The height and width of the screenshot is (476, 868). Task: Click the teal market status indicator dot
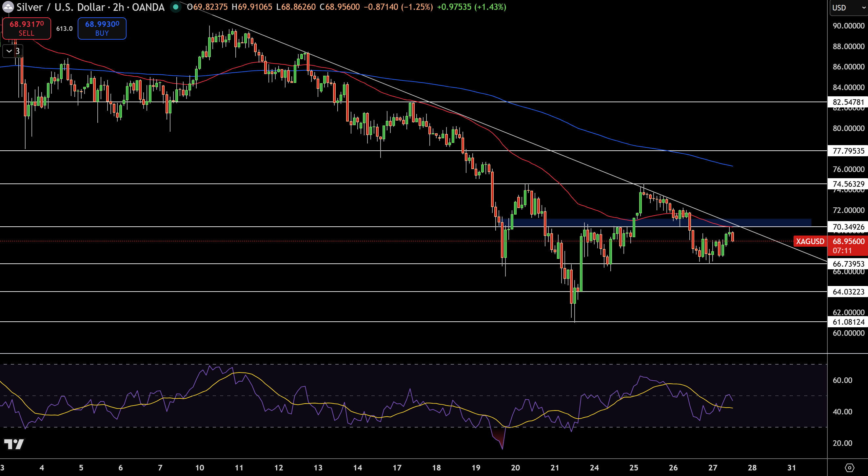pyautogui.click(x=175, y=7)
